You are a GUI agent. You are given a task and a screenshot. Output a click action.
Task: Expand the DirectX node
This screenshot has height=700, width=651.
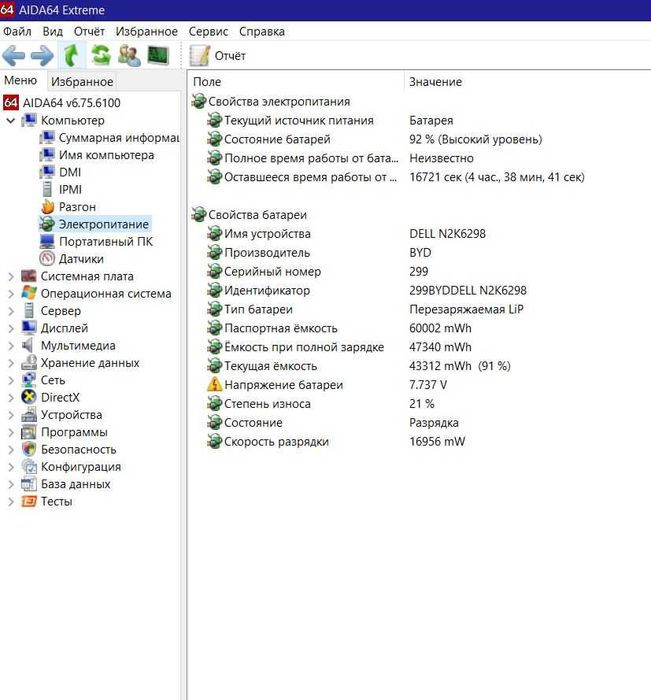(x=11, y=398)
